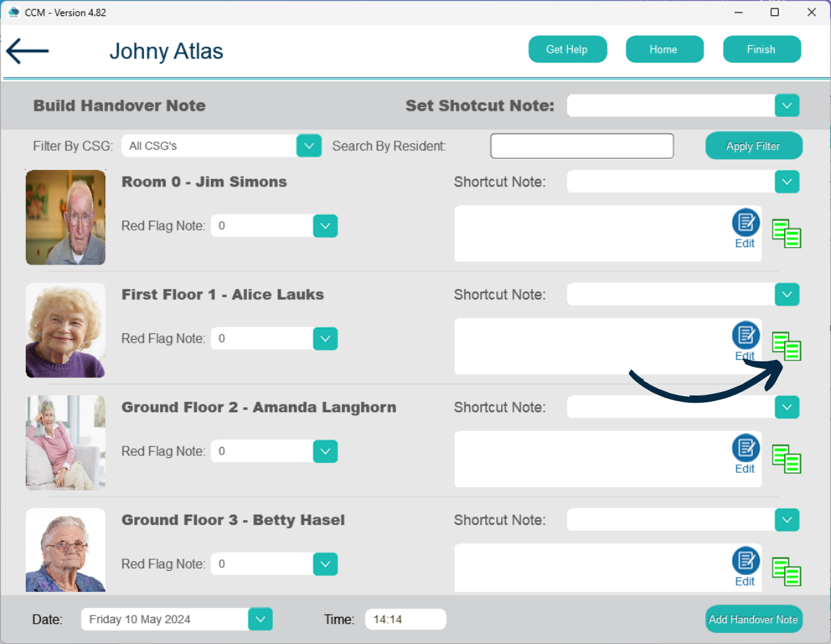Focus the Search By Resident field

pos(582,146)
